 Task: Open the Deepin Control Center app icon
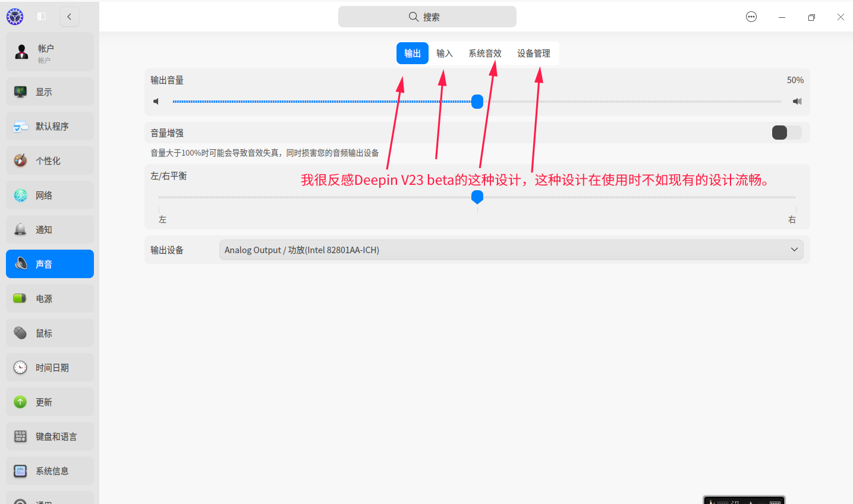point(15,17)
